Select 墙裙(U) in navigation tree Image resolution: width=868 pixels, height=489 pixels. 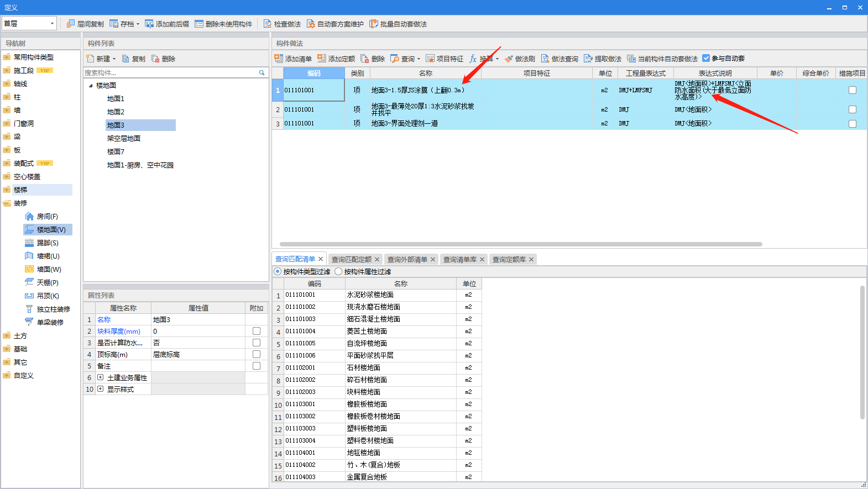point(48,256)
